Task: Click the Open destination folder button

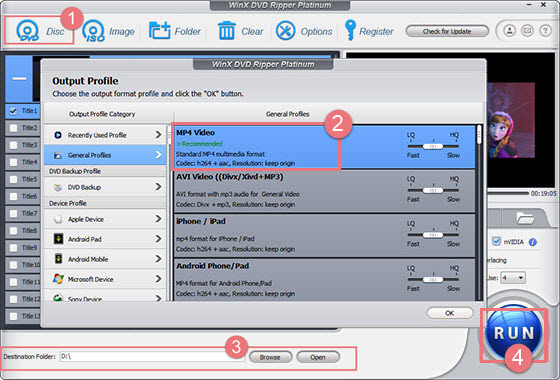Action: 318,357
